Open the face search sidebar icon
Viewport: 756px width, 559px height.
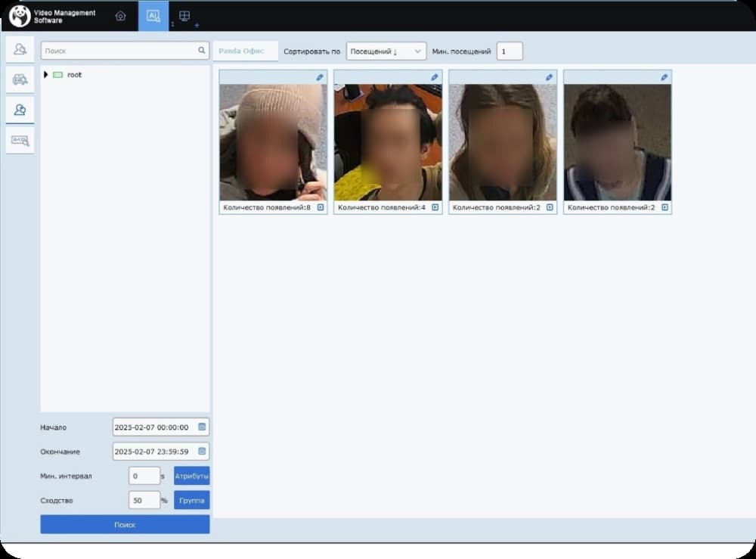[x=20, y=49]
